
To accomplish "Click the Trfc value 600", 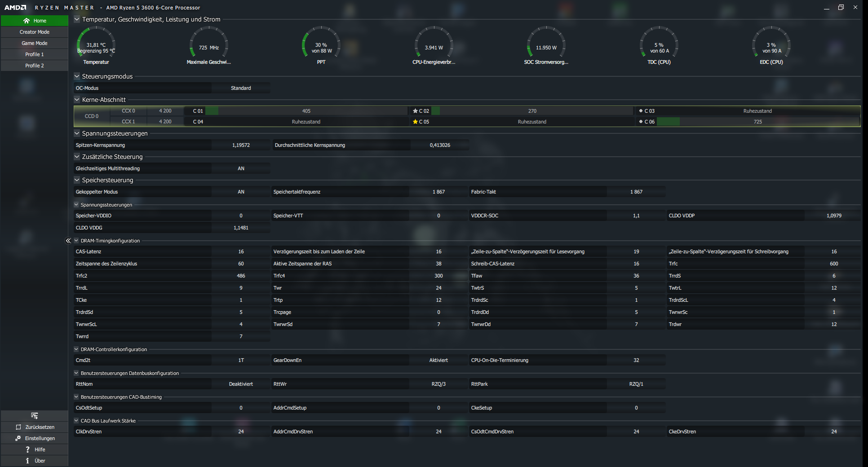I will click(x=834, y=264).
